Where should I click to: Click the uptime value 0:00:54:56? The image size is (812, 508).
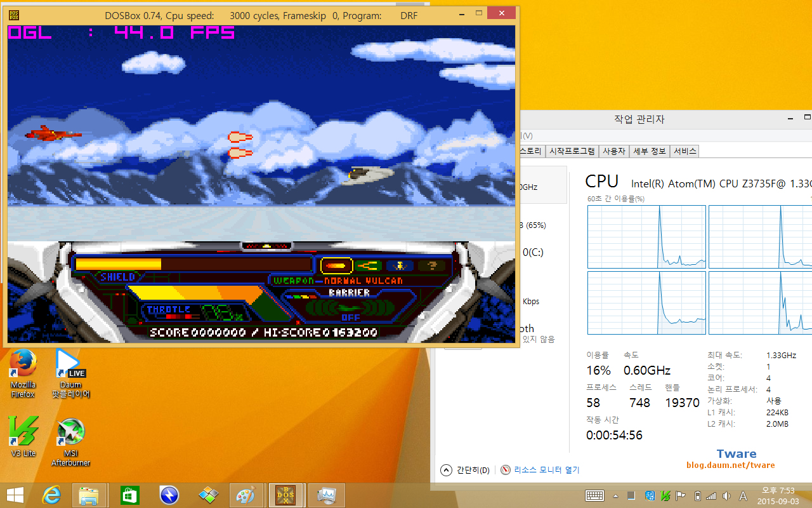pyautogui.click(x=614, y=435)
